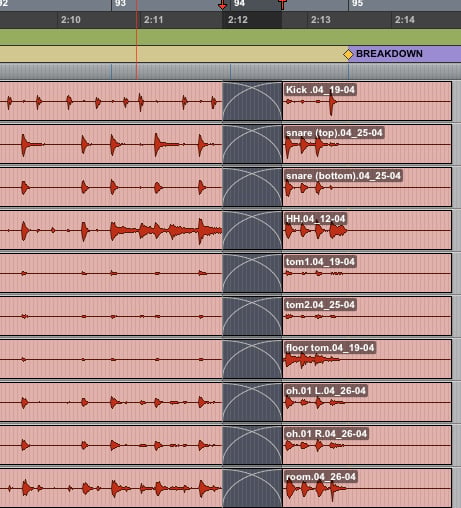Image resolution: width=461 pixels, height=508 pixels.
Task: Select the Kick .04_19-04 clip
Action: tap(367, 101)
